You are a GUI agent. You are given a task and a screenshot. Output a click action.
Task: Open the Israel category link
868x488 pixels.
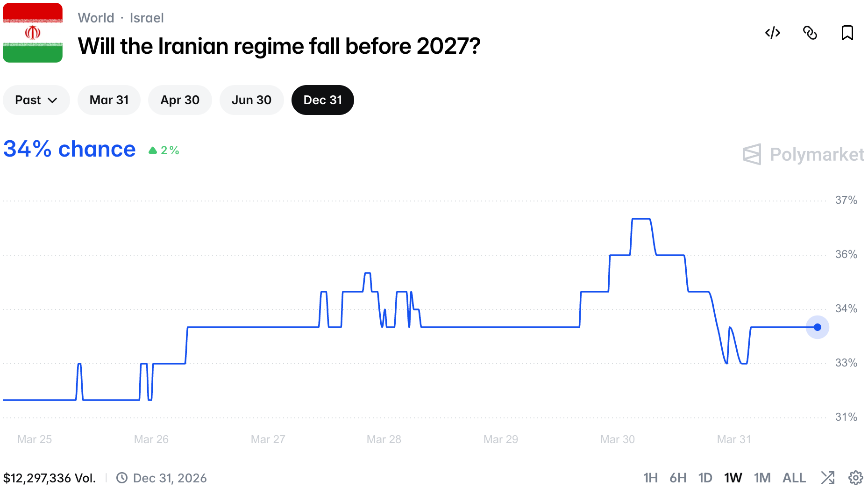pos(147,18)
